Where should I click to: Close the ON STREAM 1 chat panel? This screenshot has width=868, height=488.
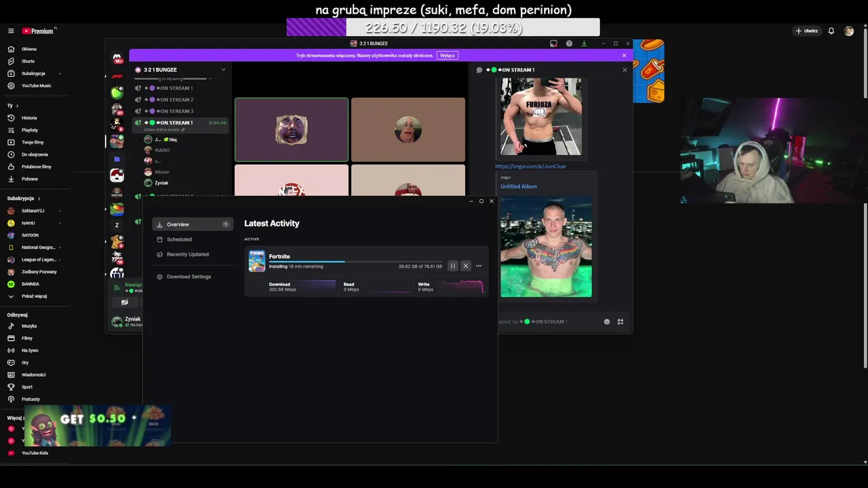coord(625,70)
